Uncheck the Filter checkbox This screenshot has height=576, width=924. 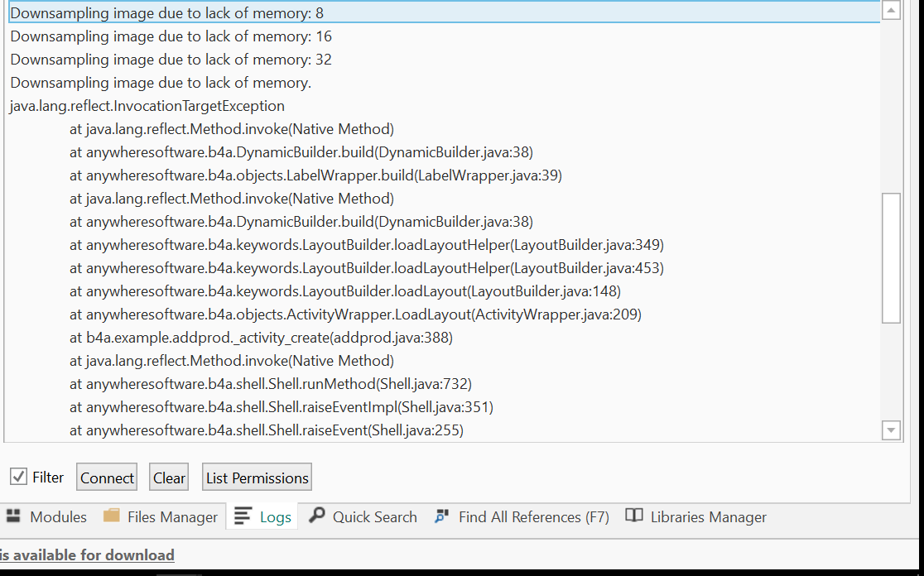point(18,477)
